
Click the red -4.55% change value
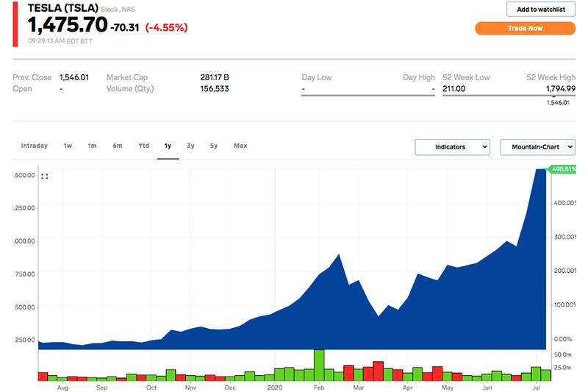166,27
